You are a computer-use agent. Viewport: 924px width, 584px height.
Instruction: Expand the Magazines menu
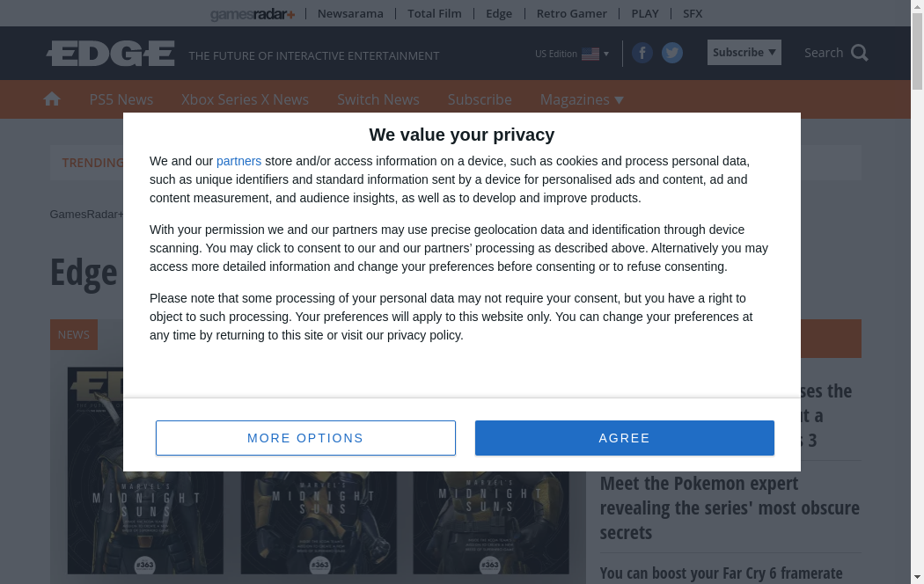click(582, 99)
